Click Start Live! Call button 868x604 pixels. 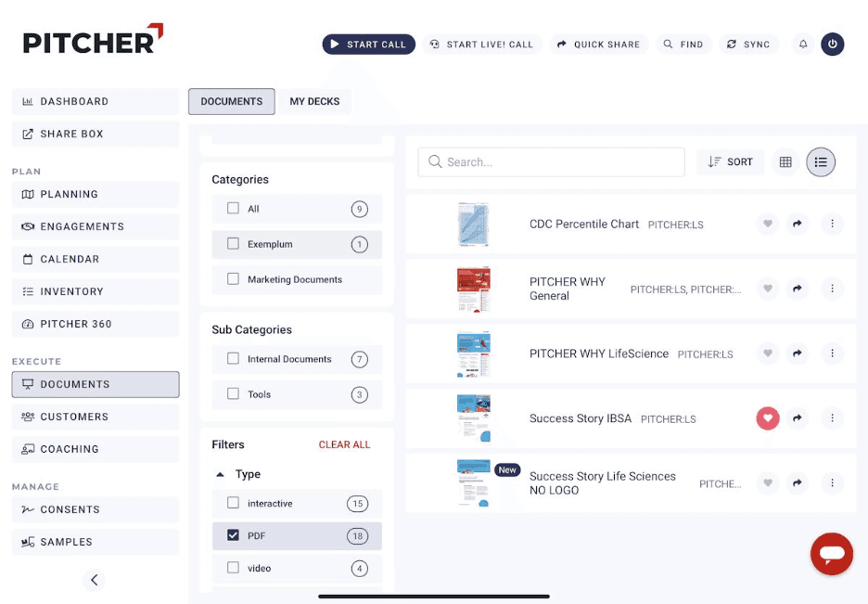tap(481, 45)
